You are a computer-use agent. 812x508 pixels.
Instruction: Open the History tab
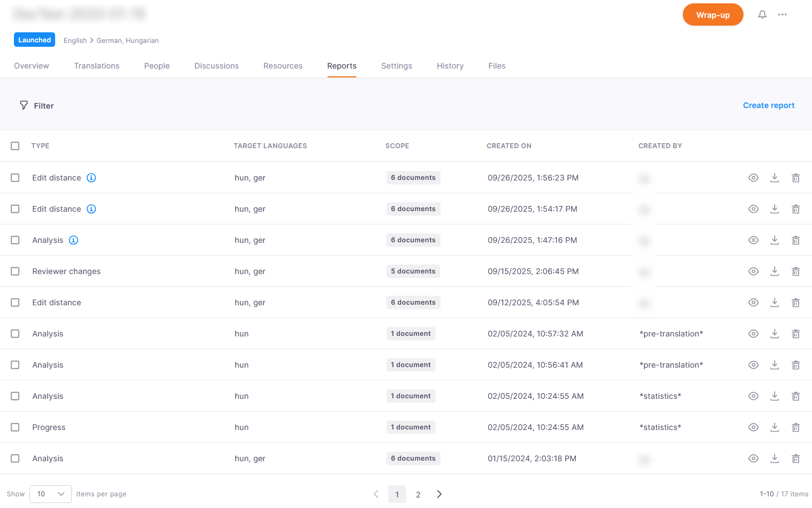450,66
